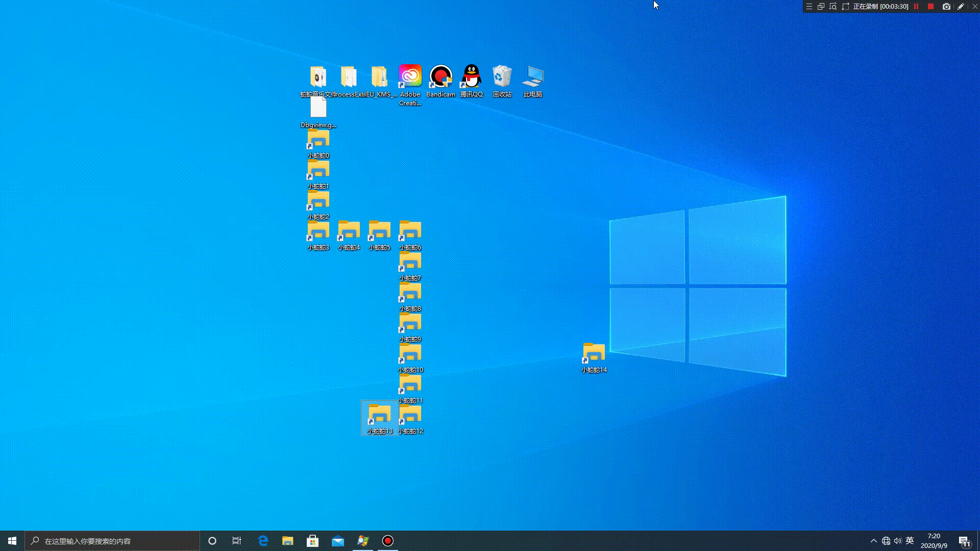Activate the pencil drawing tool in the recorder bar
Screen dimensions: 980x551
tap(961, 7)
